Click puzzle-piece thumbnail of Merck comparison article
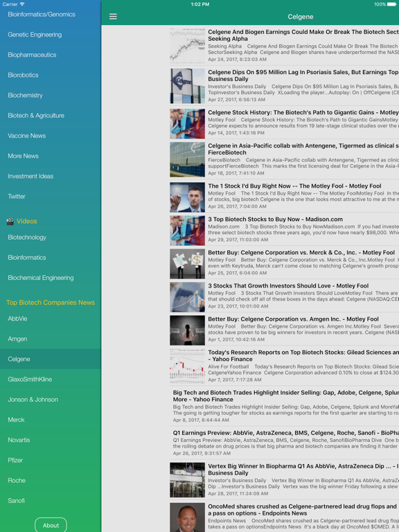Screen dimensions: 399x532 coord(187,264)
